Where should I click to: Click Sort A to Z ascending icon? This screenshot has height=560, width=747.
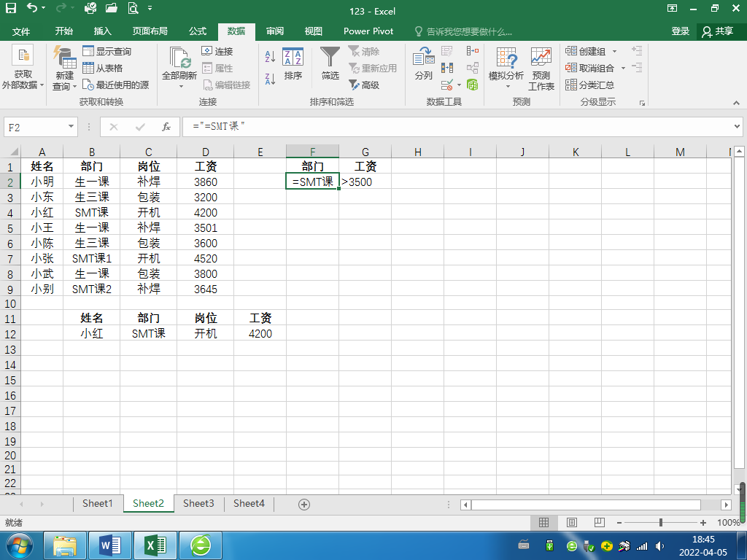(x=270, y=57)
